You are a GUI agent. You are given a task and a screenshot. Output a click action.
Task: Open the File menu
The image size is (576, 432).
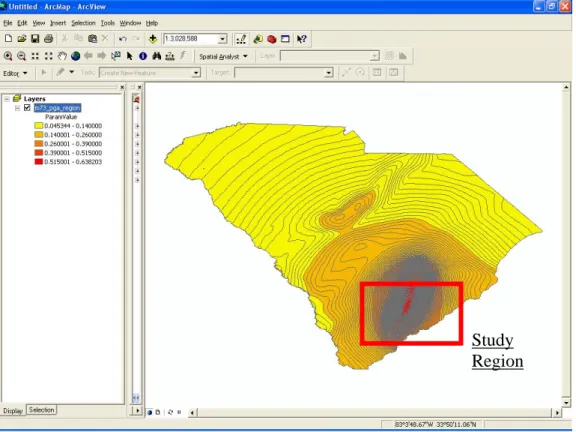click(7, 23)
